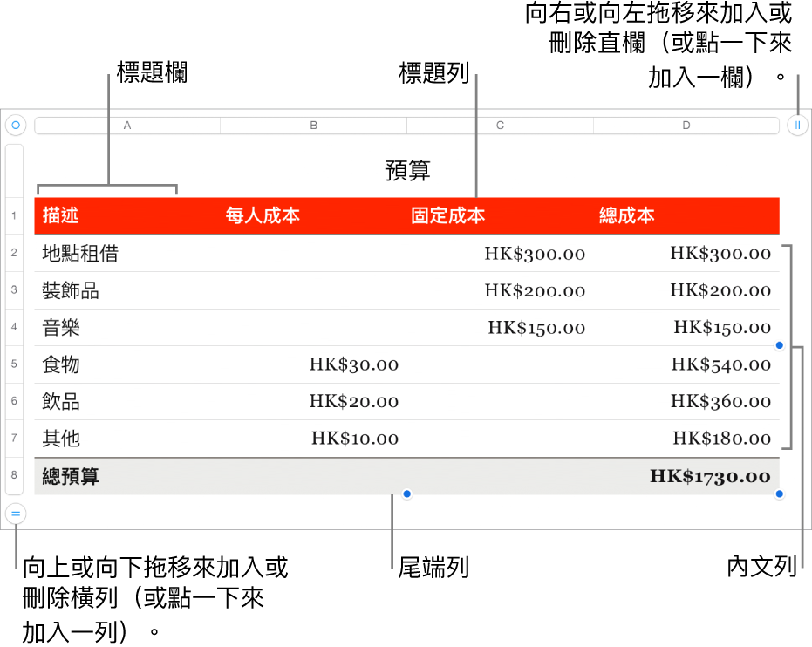Select row 4 header number

pyautogui.click(x=14, y=327)
